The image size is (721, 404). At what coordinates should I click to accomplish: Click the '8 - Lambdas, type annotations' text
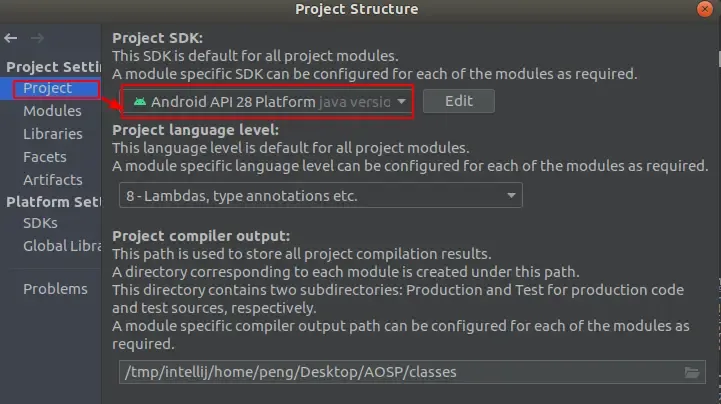click(241, 196)
